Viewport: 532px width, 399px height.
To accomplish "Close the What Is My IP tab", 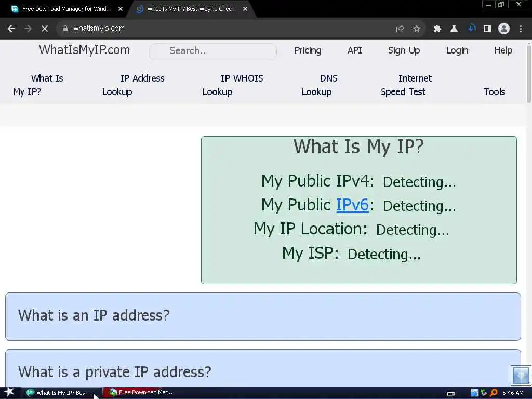I will click(x=245, y=9).
